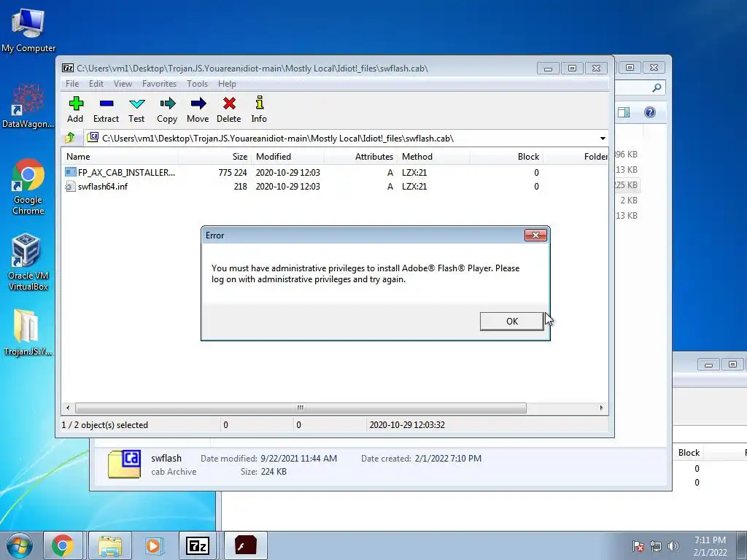Screen dimensions: 747x560
Task: Toggle the Explorer preview pane icon
Action: [624, 112]
